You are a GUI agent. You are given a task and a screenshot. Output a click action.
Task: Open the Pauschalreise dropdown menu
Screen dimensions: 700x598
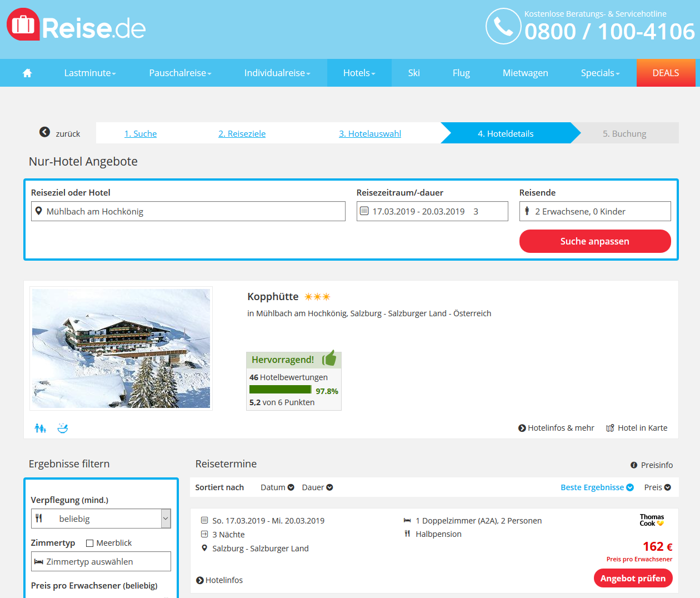pyautogui.click(x=180, y=73)
